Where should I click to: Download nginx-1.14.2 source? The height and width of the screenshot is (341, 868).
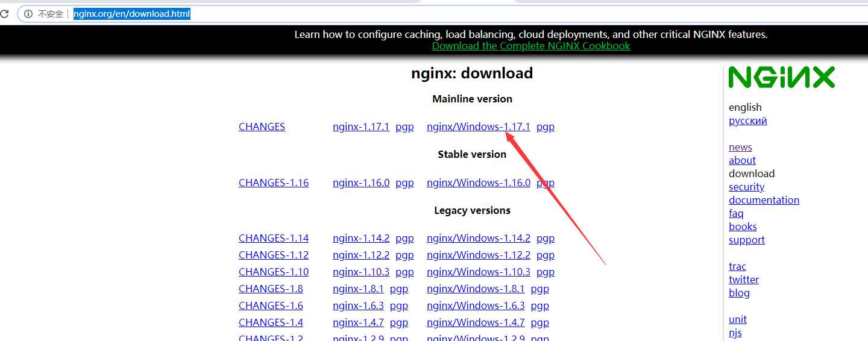[361, 238]
